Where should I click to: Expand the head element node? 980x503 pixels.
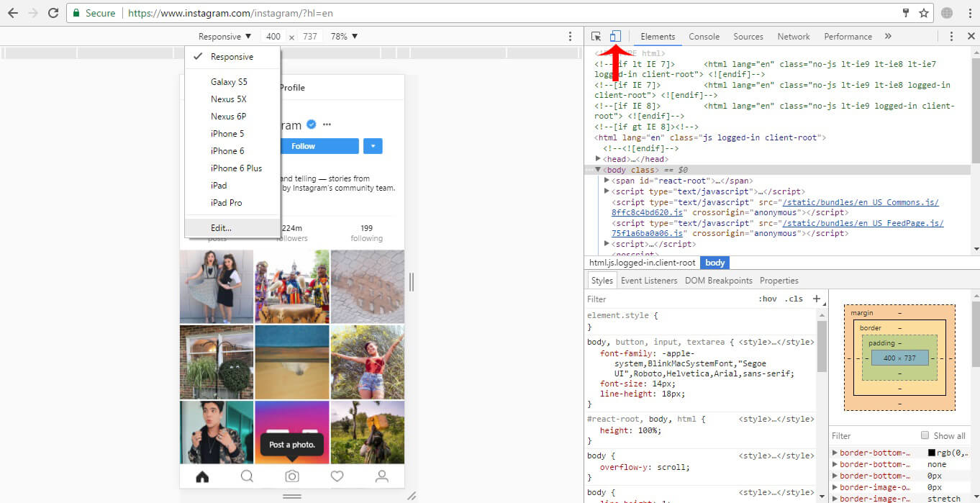pos(599,159)
